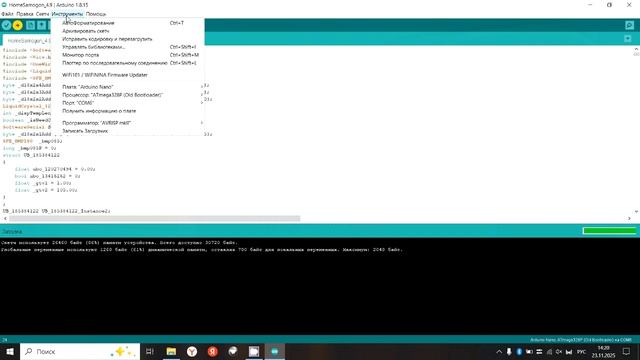This screenshot has height=360, width=640.
Task: Choose Исправить кодировку и перезагрузить
Action: coord(127,39)
